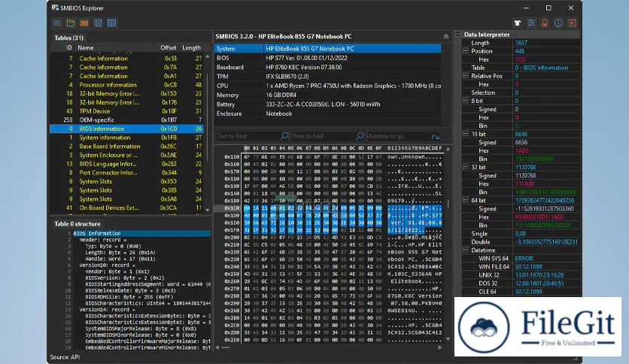Select the BIOS Language Infor.. row

(x=126, y=164)
